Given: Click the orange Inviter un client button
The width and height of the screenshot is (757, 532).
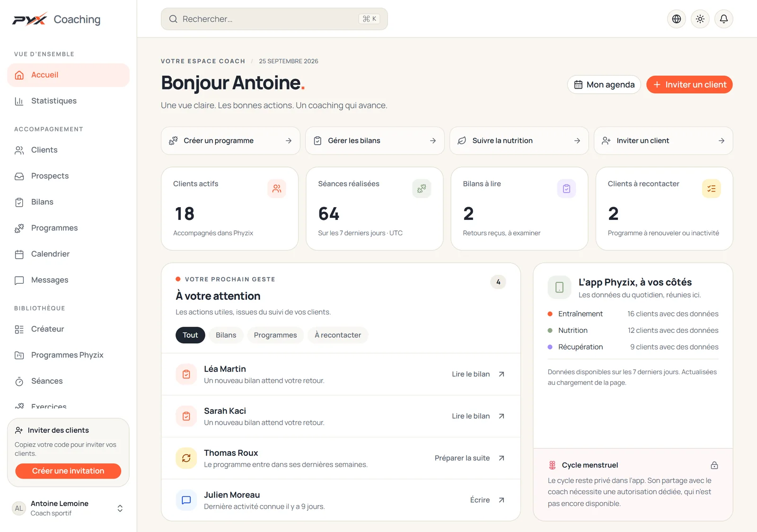Looking at the screenshot, I should coord(689,85).
